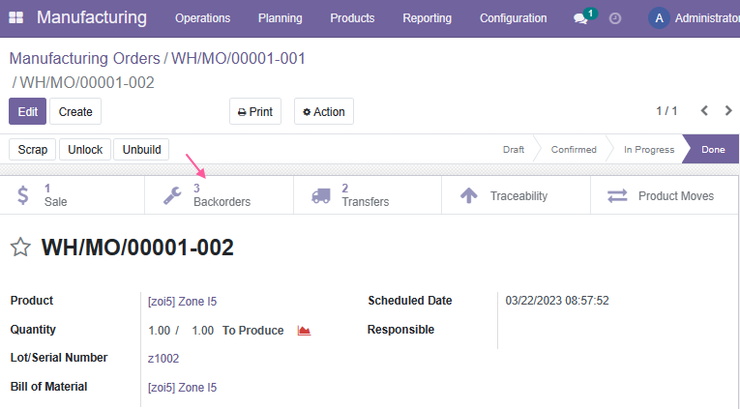Go to WH/MO/00001-001 breadcrumb

coord(238,58)
